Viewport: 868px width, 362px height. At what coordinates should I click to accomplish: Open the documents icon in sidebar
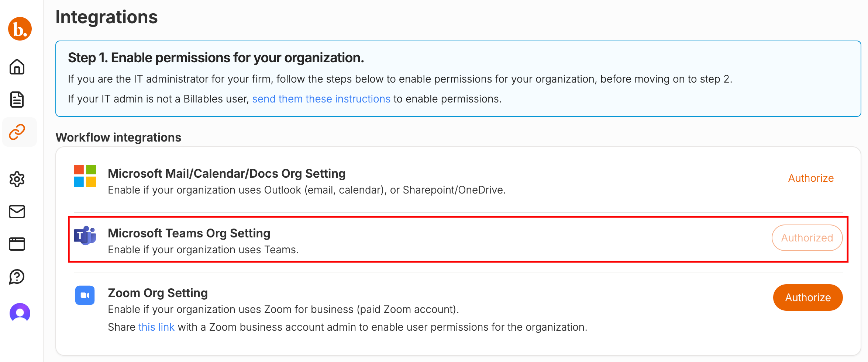[x=17, y=100]
